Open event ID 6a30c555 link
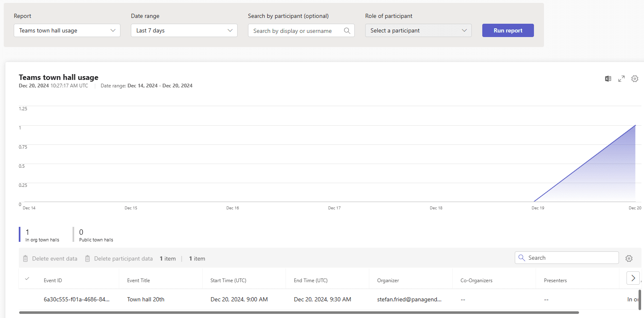 (76, 299)
